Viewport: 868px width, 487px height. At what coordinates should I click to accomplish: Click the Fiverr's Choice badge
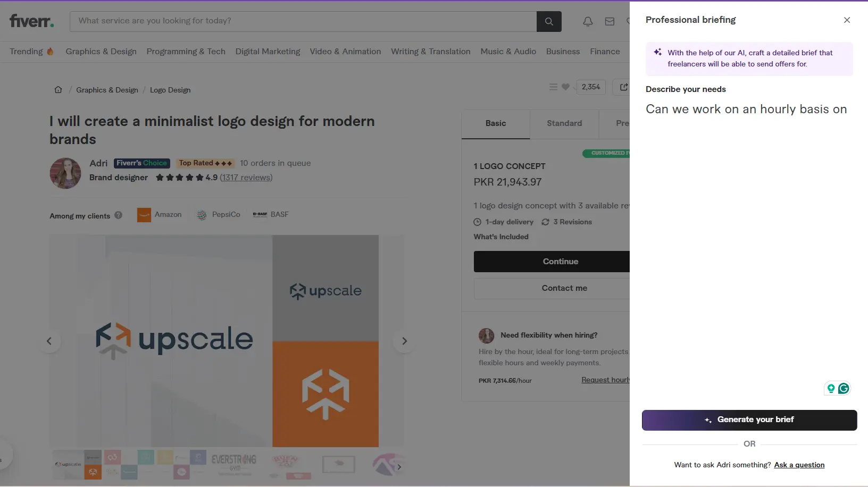point(141,163)
